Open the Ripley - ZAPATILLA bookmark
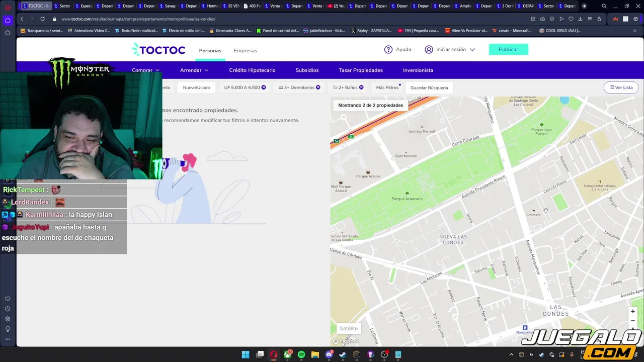The image size is (644, 362). point(371,31)
